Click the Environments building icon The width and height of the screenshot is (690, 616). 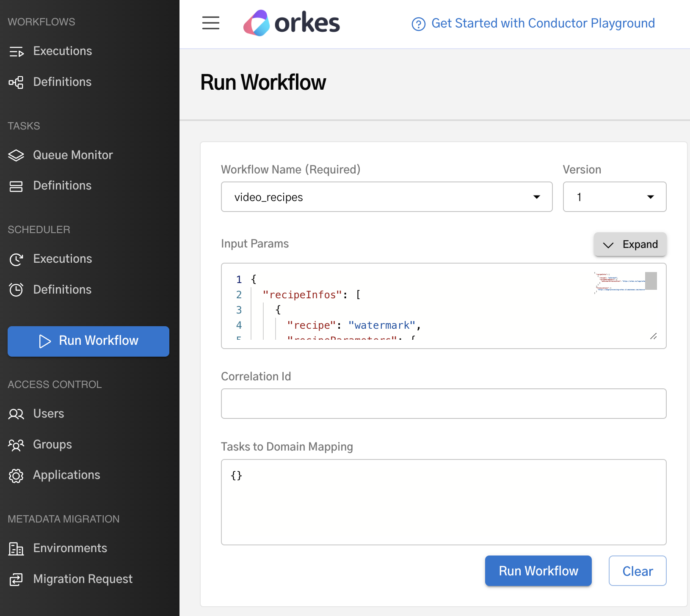[16, 549]
